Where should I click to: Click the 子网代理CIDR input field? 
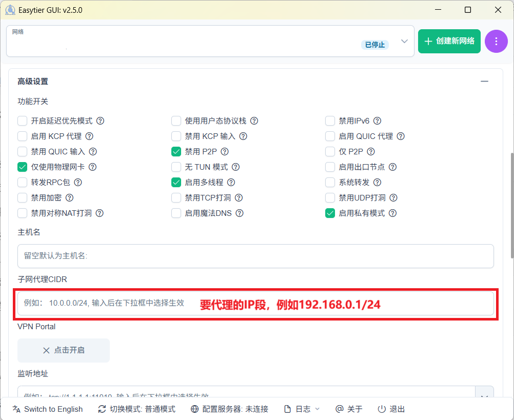[x=255, y=304]
